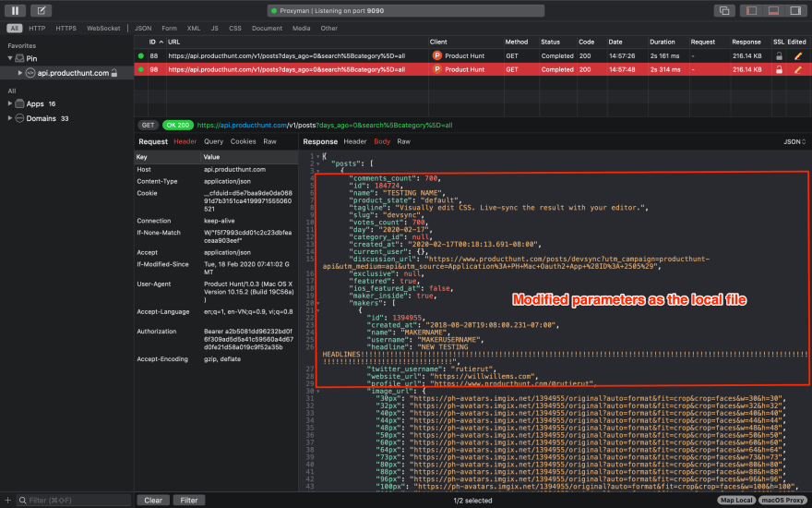Viewport: 812px width, 508px height.
Task: Filter traffic by XML type
Action: click(194, 28)
